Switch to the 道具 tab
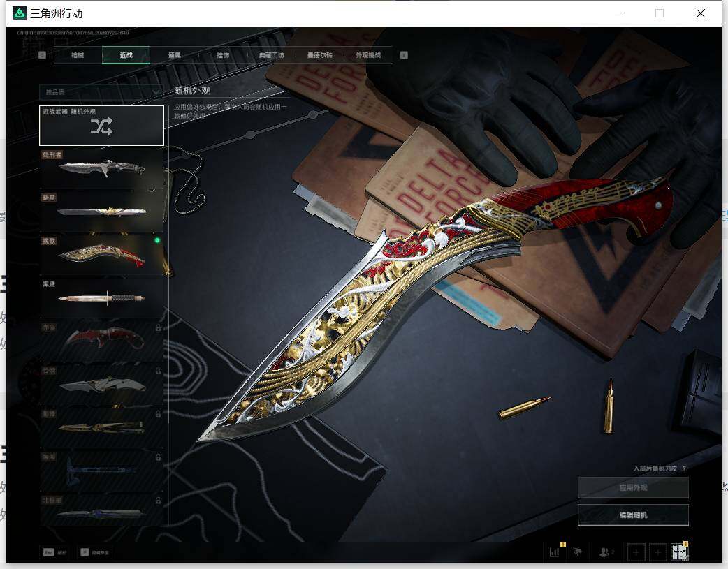The image size is (728, 569). (175, 55)
